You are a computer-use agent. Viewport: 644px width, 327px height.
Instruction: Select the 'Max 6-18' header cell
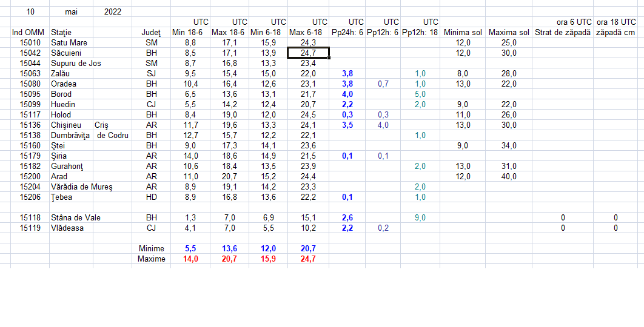308,33
